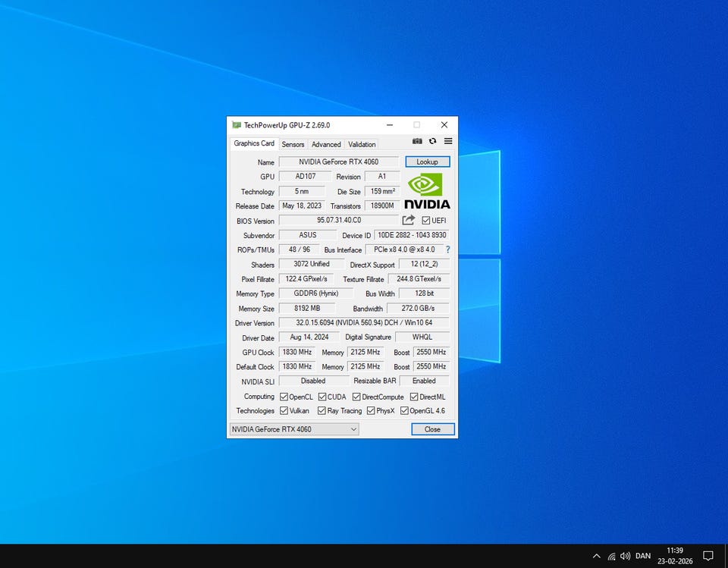Click the BIOS export share icon
The height and width of the screenshot is (568, 728).
coord(409,220)
